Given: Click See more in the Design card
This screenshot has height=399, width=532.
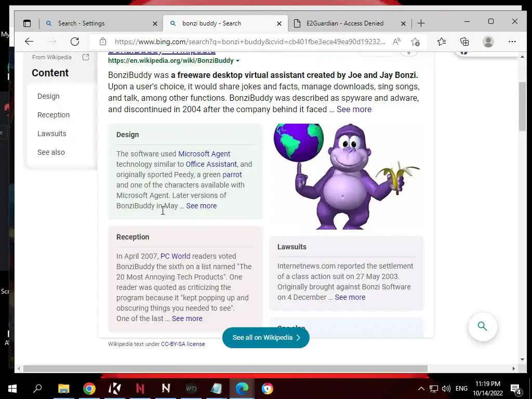Looking at the screenshot, I should tap(201, 206).
